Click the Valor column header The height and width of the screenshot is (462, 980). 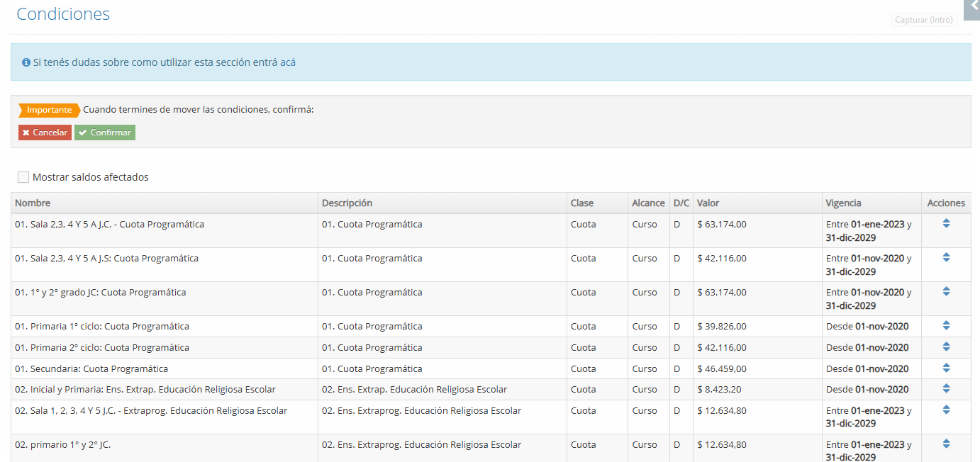pyautogui.click(x=708, y=203)
